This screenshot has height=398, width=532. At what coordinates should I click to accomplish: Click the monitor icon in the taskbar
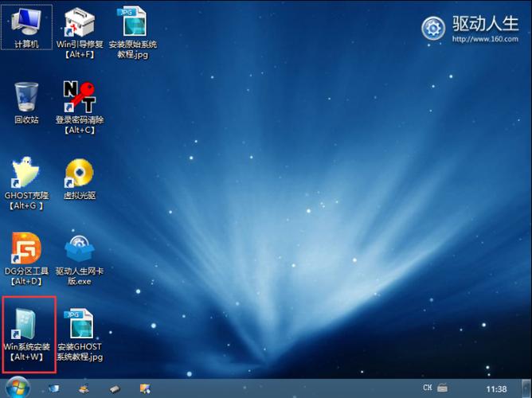coord(53,389)
